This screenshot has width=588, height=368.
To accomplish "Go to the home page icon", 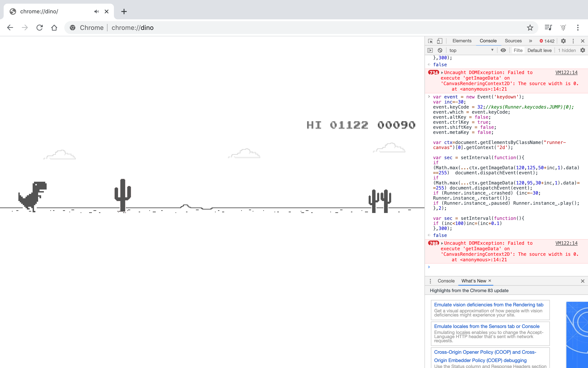I will pos(54,28).
